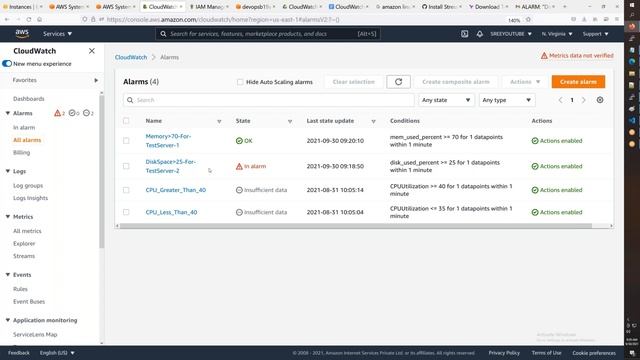Select the Memory>70-For-TestServer-1 alarm checkbox
Viewport: 640px width, 360px height.
126,141
